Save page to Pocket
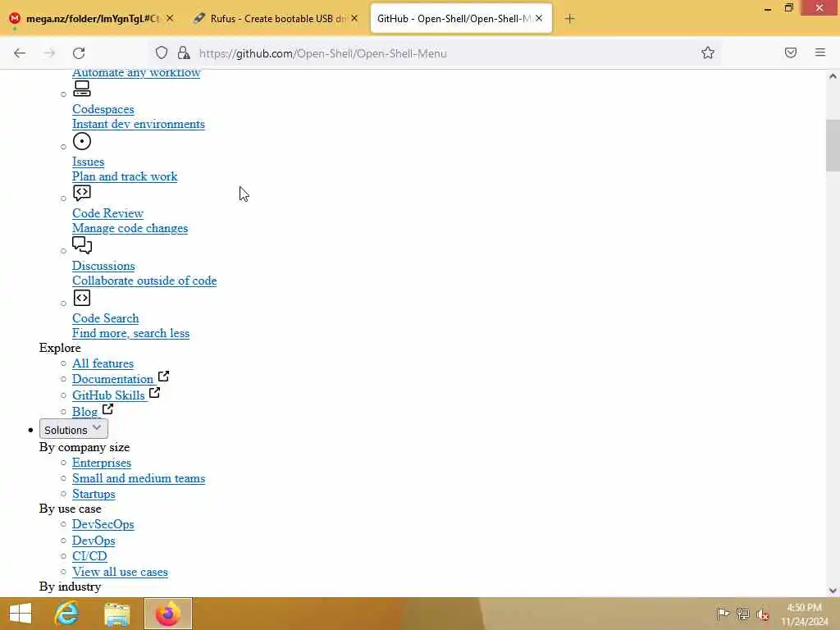 tap(791, 52)
